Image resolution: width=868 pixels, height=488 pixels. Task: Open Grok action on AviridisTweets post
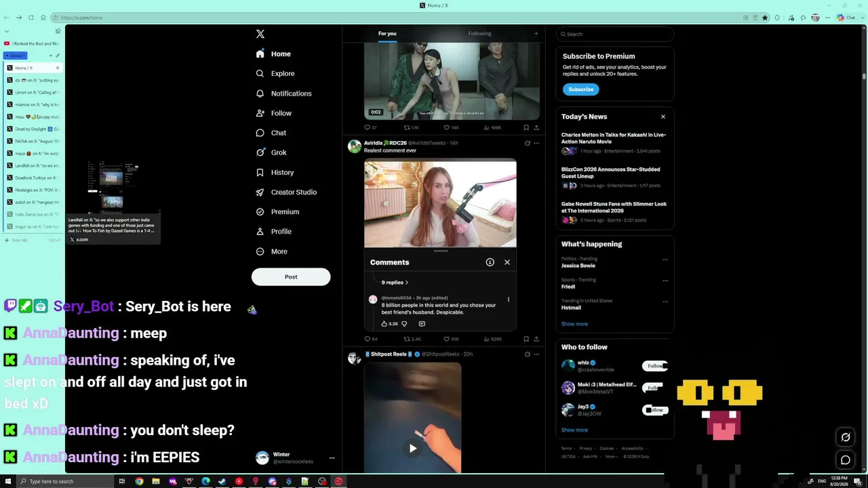coord(527,143)
